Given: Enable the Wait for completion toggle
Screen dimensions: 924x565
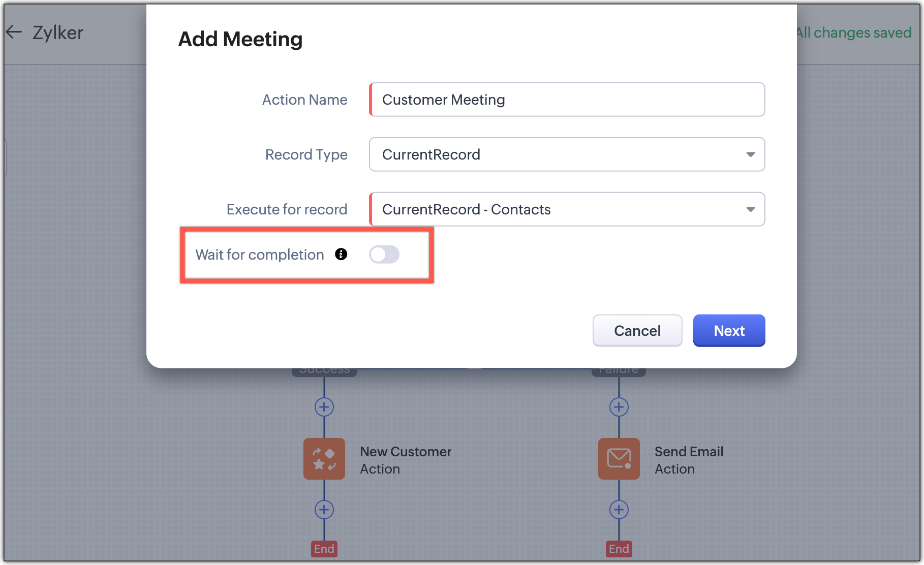Looking at the screenshot, I should (x=384, y=255).
